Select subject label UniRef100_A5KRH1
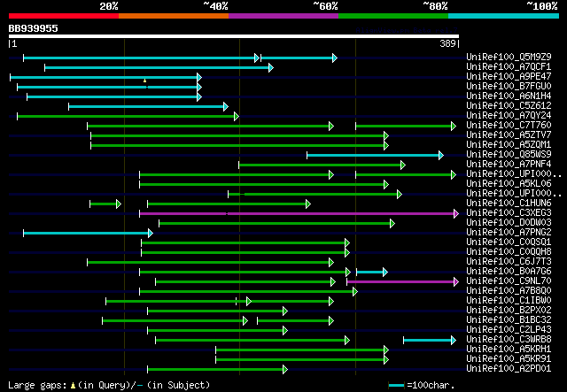567x392 pixels. [x=509, y=350]
